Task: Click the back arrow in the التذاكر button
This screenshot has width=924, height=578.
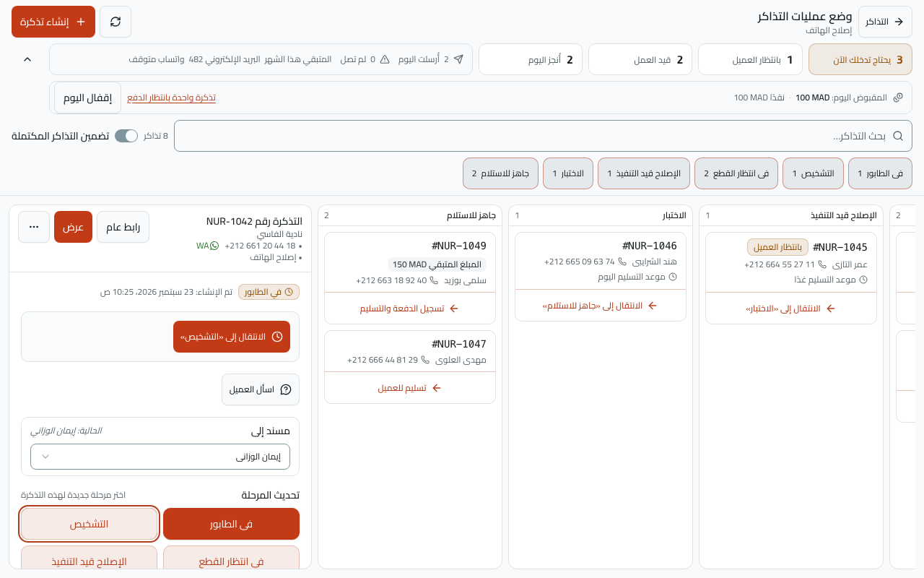Action: (x=899, y=22)
